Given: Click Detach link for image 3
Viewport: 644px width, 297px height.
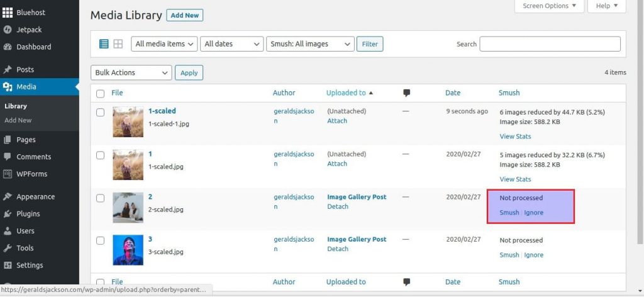Looking at the screenshot, I should click(x=338, y=249).
